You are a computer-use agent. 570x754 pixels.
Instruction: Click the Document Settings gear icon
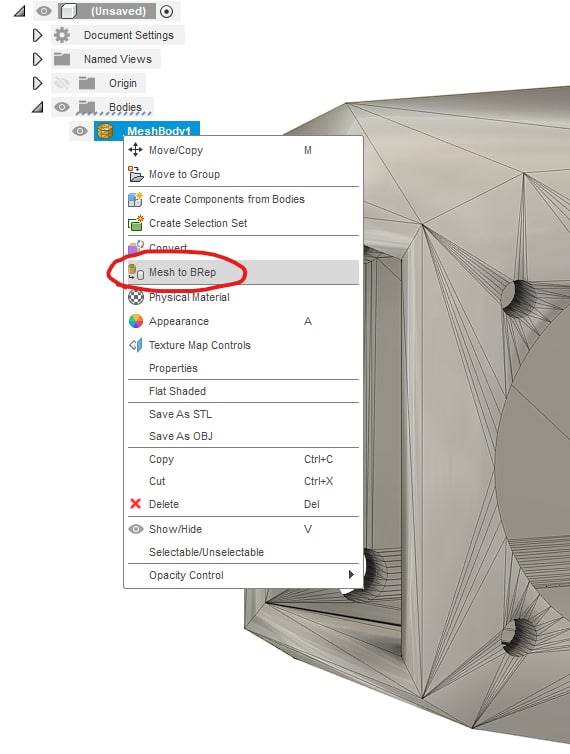click(62, 35)
